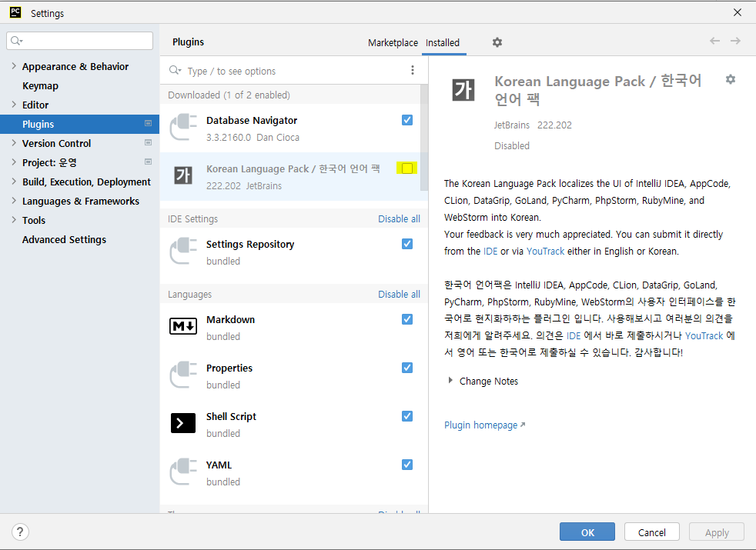This screenshot has width=756, height=550.
Task: Open the help question mark button
Action: [20, 532]
